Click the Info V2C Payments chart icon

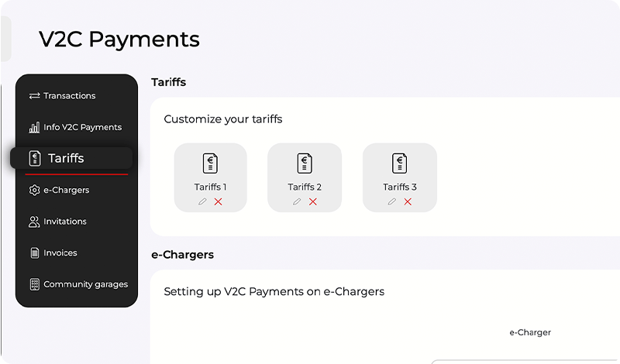[34, 127]
